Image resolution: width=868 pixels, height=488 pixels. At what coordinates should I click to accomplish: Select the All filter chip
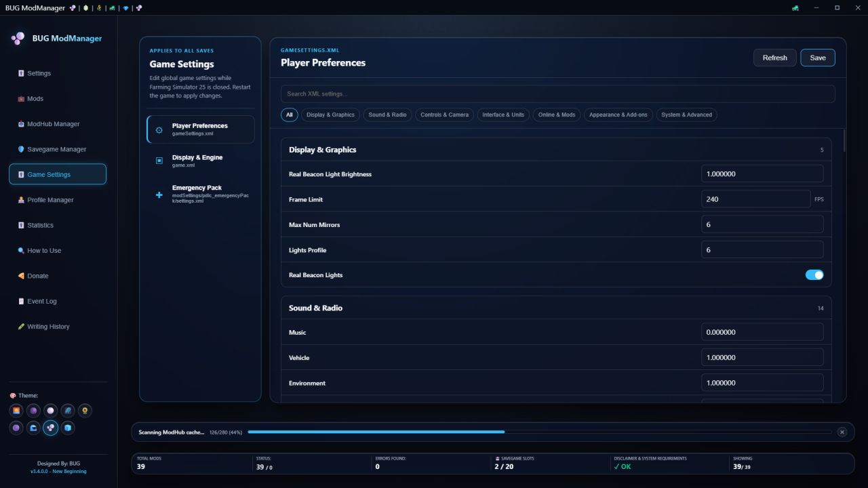tap(290, 115)
